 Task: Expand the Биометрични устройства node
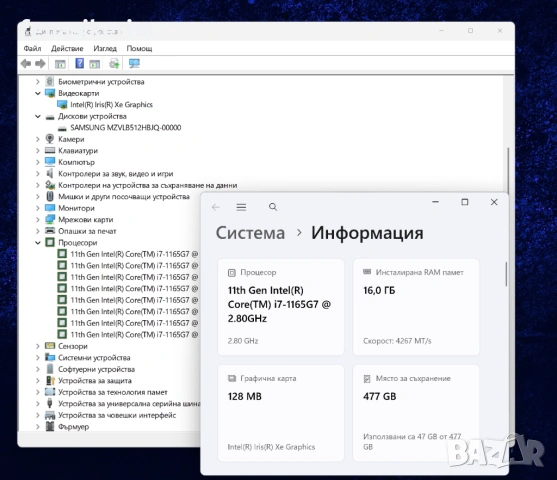[x=38, y=82]
